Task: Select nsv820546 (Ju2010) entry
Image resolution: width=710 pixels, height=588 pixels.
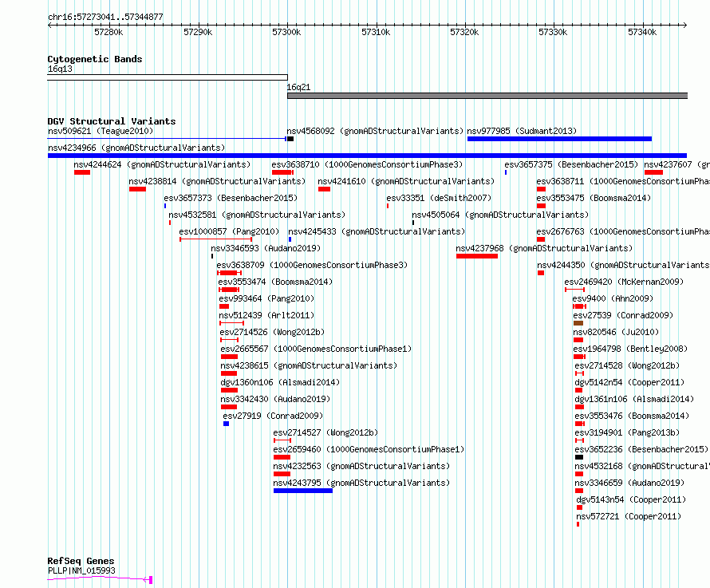Action: [x=616, y=332]
